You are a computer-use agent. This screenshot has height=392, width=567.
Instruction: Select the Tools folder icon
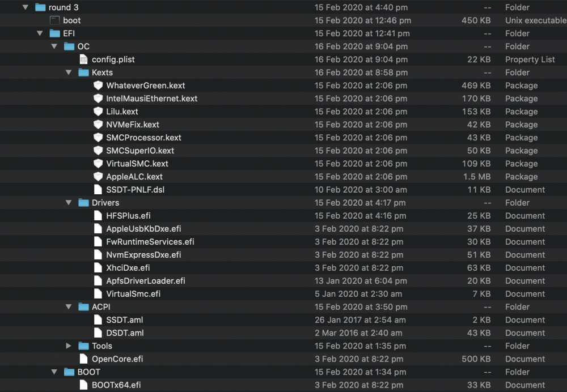click(x=83, y=346)
